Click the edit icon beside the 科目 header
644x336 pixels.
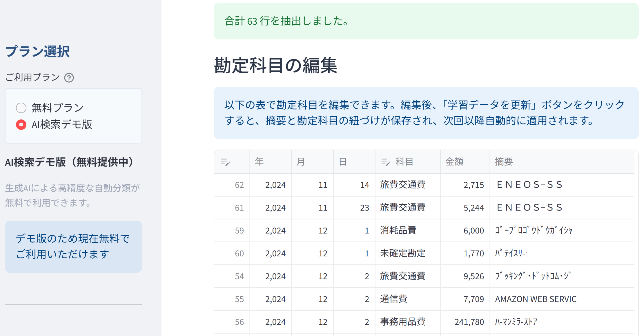pyautogui.click(x=386, y=162)
